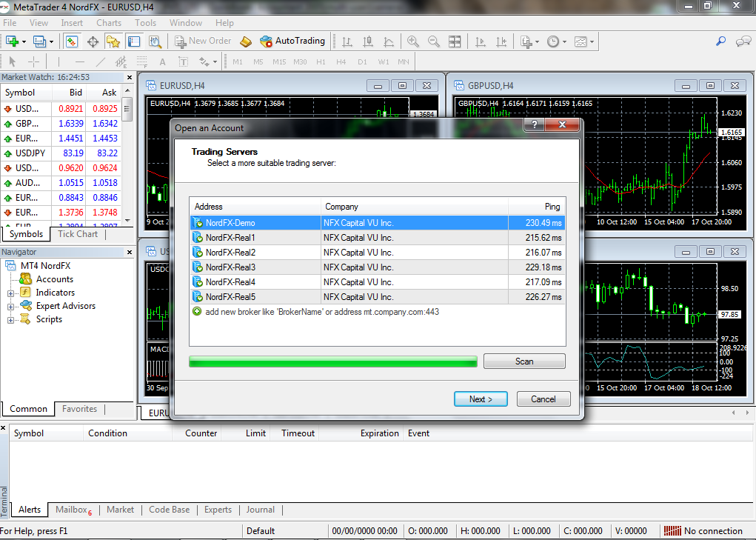Viewport: 756px width, 540px height.
Task: Open the MetaEditor book icon
Action: (x=246, y=41)
